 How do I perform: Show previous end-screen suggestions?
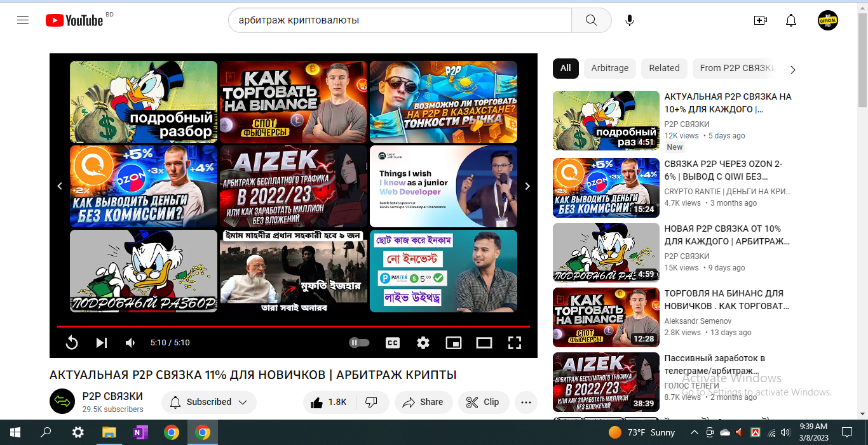point(60,186)
